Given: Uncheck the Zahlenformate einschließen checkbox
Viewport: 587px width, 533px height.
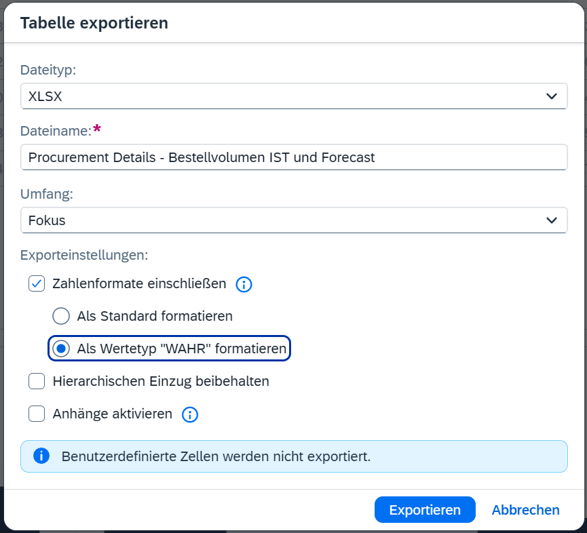Looking at the screenshot, I should tap(36, 284).
